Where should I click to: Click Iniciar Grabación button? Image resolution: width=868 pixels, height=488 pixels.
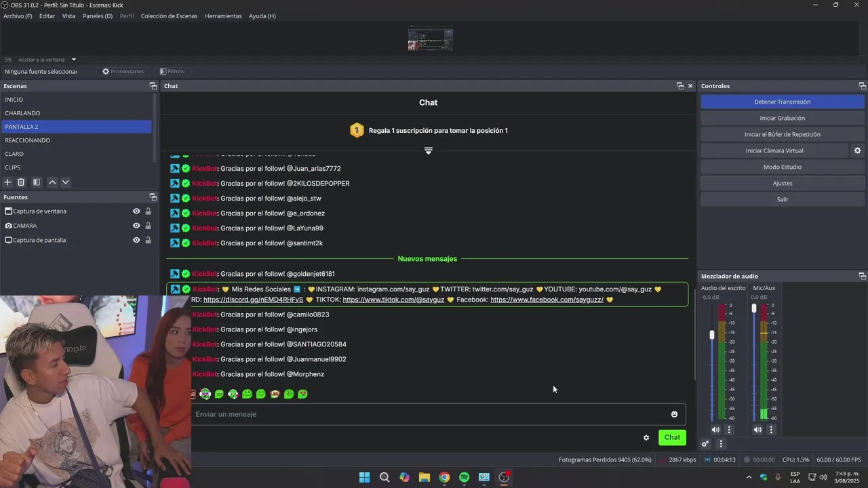(x=783, y=118)
